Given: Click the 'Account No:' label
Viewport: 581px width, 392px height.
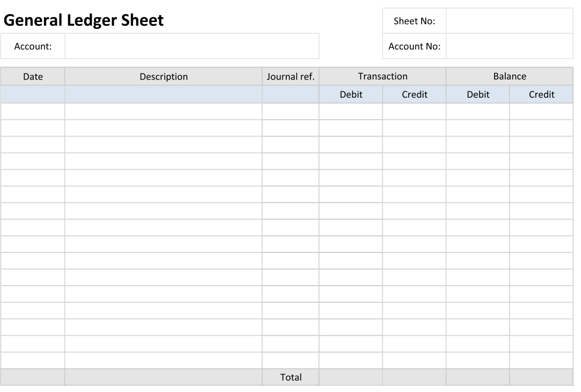Looking at the screenshot, I should tap(414, 46).
